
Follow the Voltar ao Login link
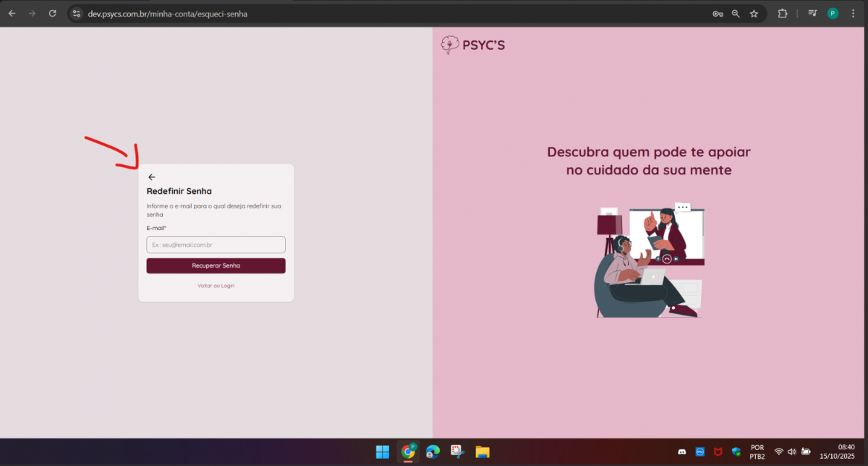click(x=216, y=286)
